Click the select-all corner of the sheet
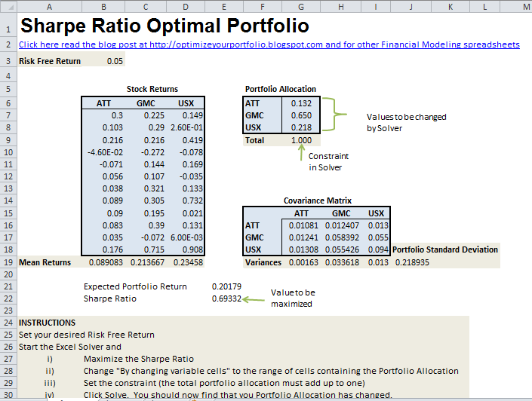Viewport: 532px width, 401px height. (8, 7)
